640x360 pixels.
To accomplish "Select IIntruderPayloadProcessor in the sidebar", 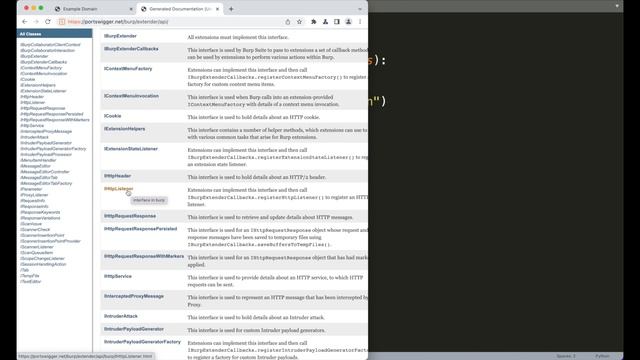I will pyautogui.click(x=46, y=154).
